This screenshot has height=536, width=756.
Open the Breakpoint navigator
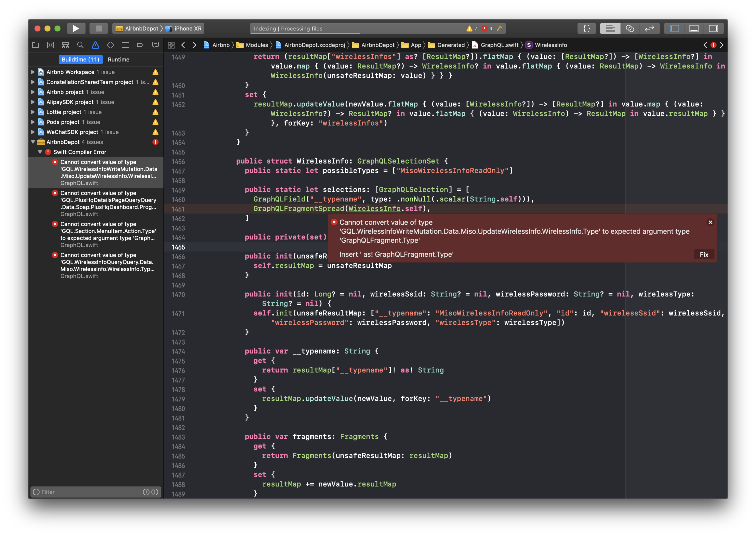(140, 45)
